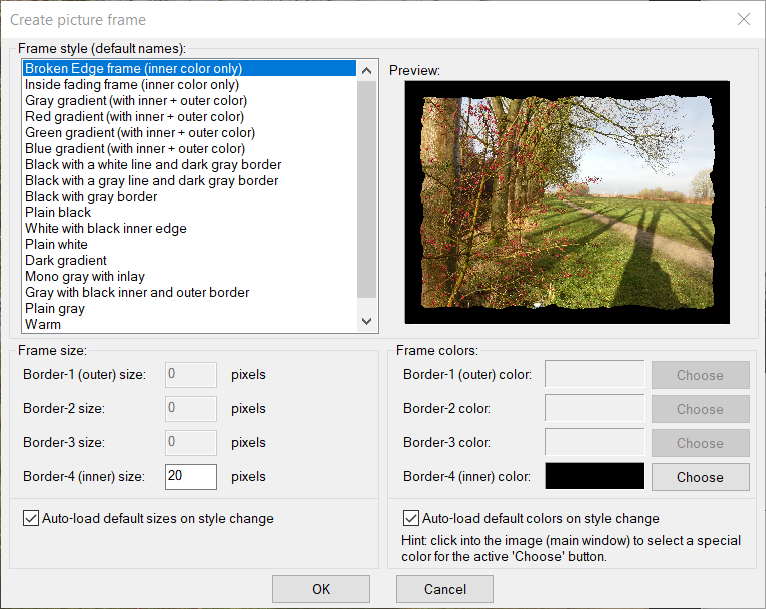Click the Border-4 inner size field
This screenshot has width=766, height=609.
pos(190,476)
